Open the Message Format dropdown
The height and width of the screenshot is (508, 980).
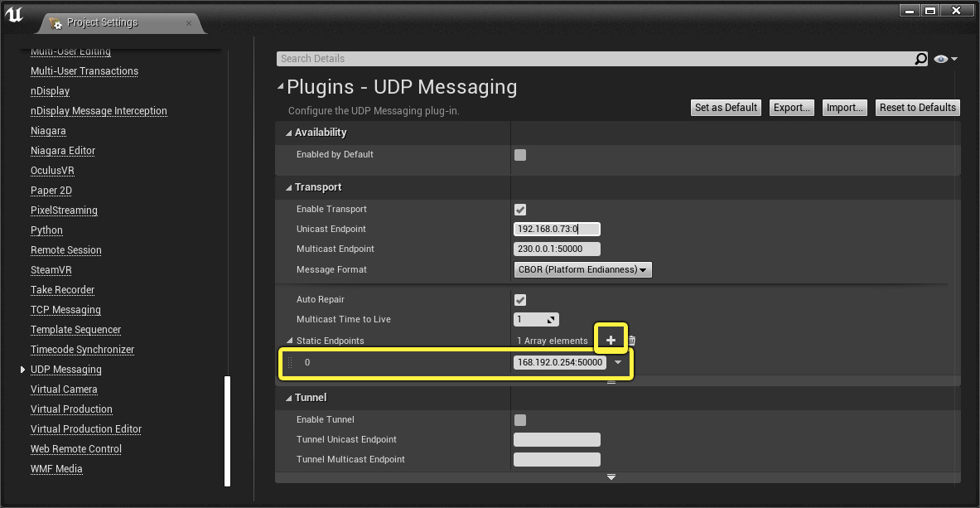tap(582, 269)
